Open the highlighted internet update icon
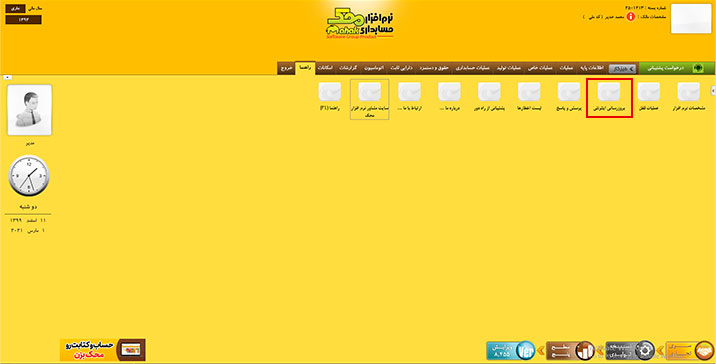The width and height of the screenshot is (716, 364). pyautogui.click(x=609, y=98)
